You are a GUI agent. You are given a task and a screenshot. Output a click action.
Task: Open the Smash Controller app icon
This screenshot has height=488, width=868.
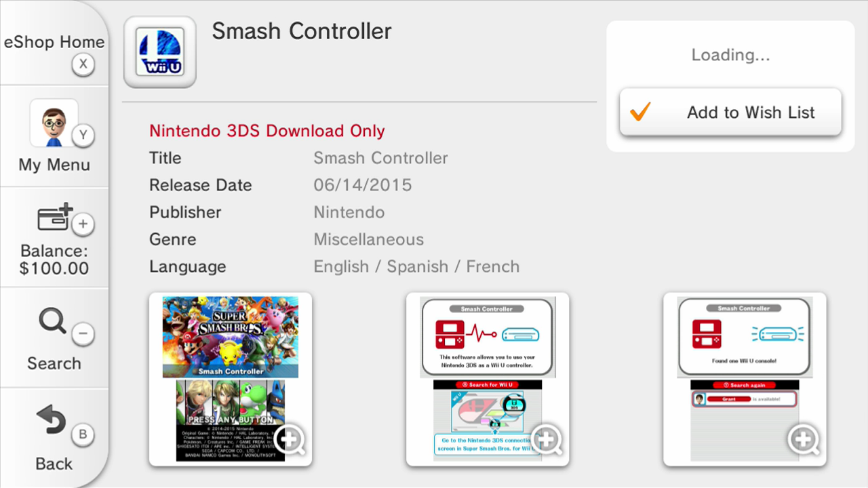click(160, 52)
